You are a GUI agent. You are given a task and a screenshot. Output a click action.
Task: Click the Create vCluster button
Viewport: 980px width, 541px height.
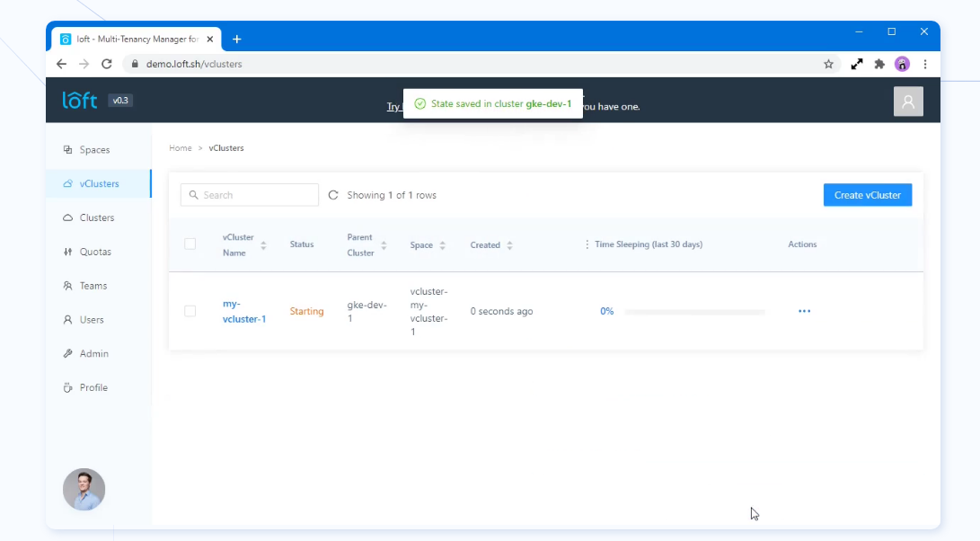(868, 195)
